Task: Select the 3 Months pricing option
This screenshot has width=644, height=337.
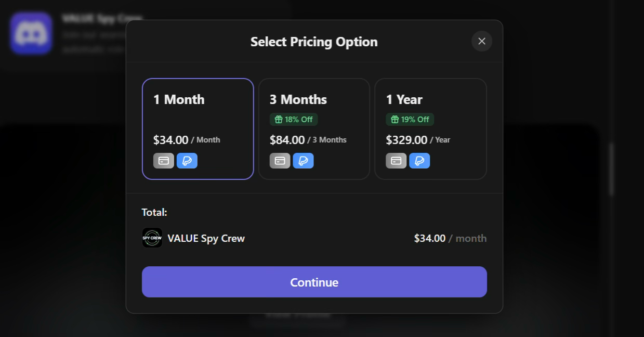Action: pyautogui.click(x=314, y=128)
